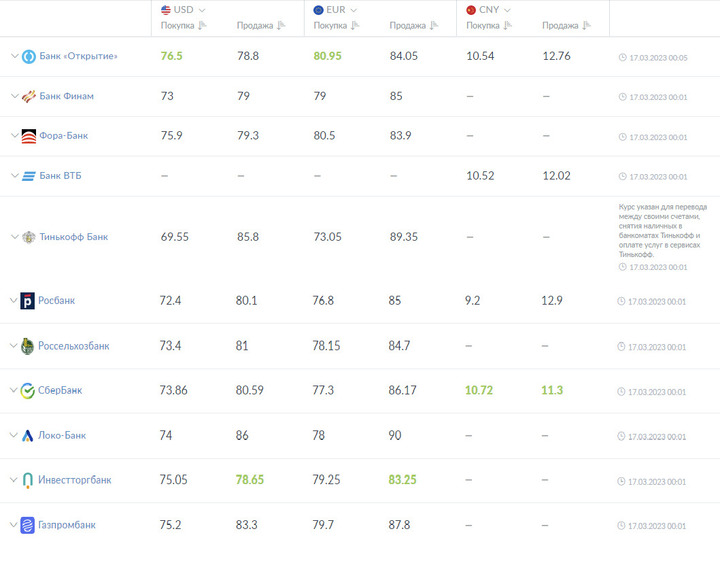Click the Loko-Bank logo icon
Screen dimensions: 720x561
pyautogui.click(x=28, y=436)
